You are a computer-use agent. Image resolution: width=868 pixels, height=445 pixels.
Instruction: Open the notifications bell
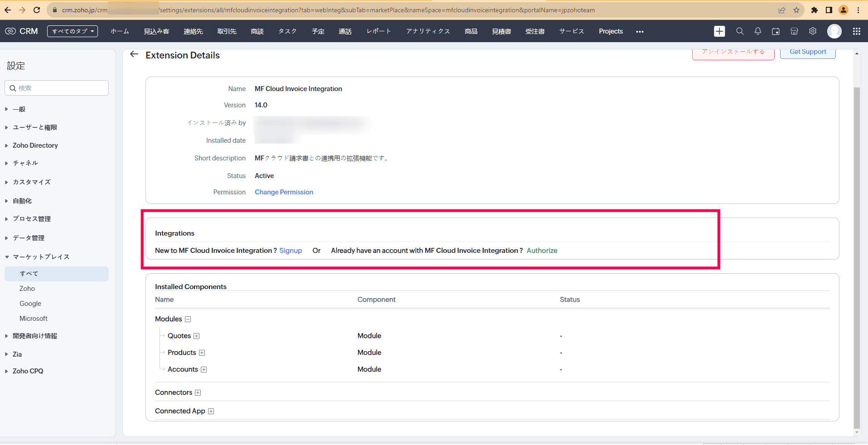click(x=758, y=31)
